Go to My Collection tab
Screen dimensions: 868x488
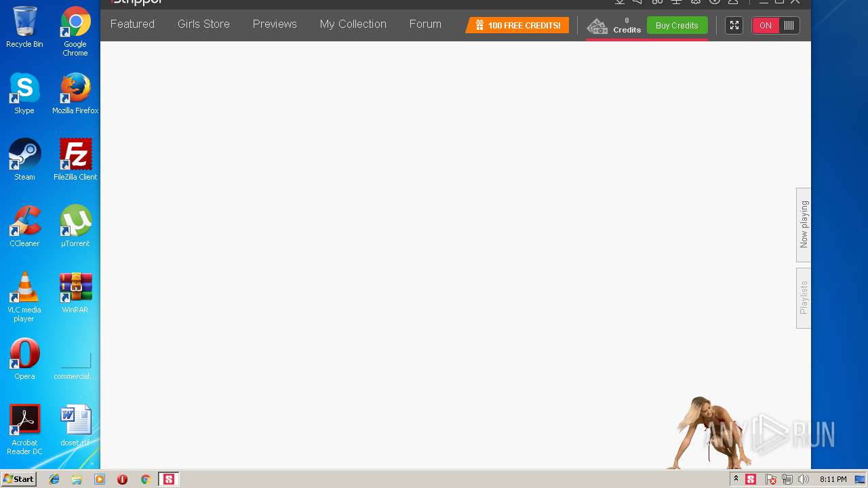click(353, 24)
